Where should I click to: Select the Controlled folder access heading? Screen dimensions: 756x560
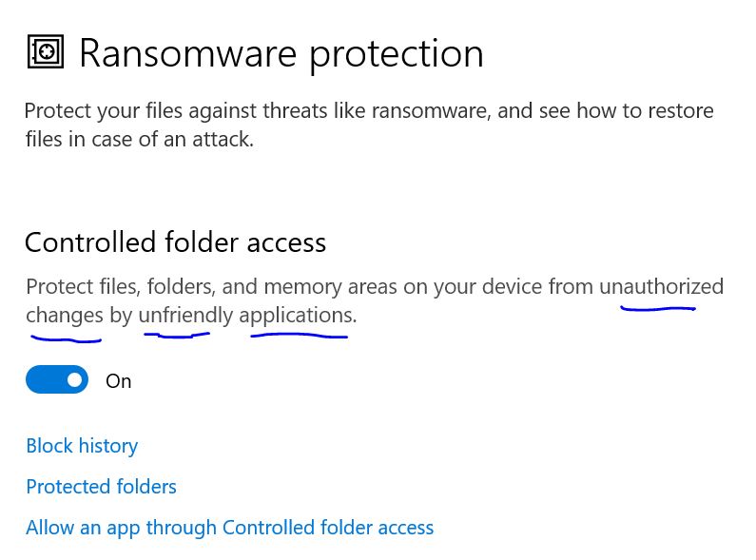(176, 241)
